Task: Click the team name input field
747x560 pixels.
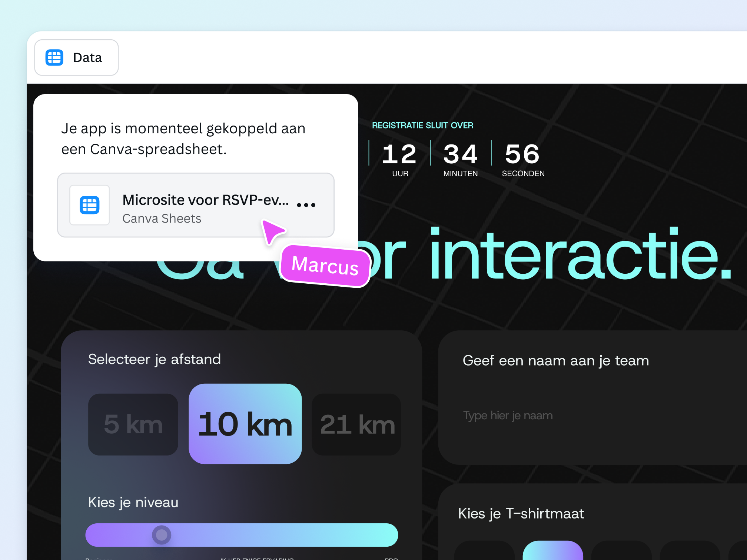Action: [x=605, y=416]
